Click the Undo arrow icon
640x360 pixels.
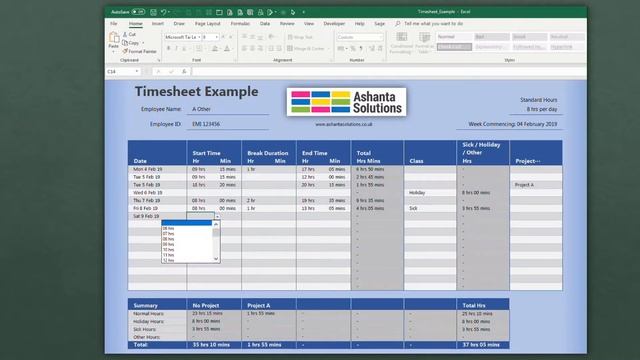tap(163, 12)
